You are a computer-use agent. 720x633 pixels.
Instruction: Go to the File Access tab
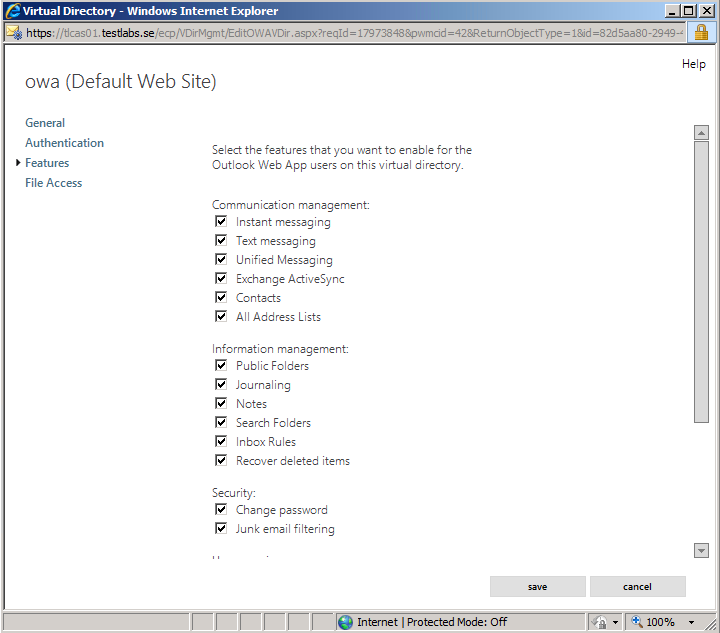click(x=53, y=183)
